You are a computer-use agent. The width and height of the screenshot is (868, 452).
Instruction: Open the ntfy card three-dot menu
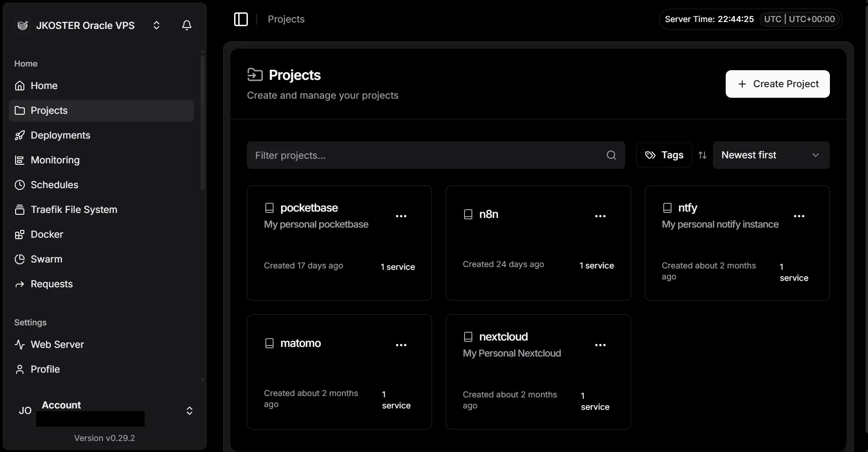point(799,216)
